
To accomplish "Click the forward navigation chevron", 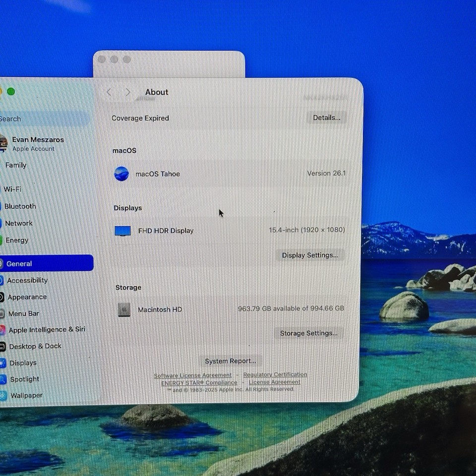I will pyautogui.click(x=128, y=92).
